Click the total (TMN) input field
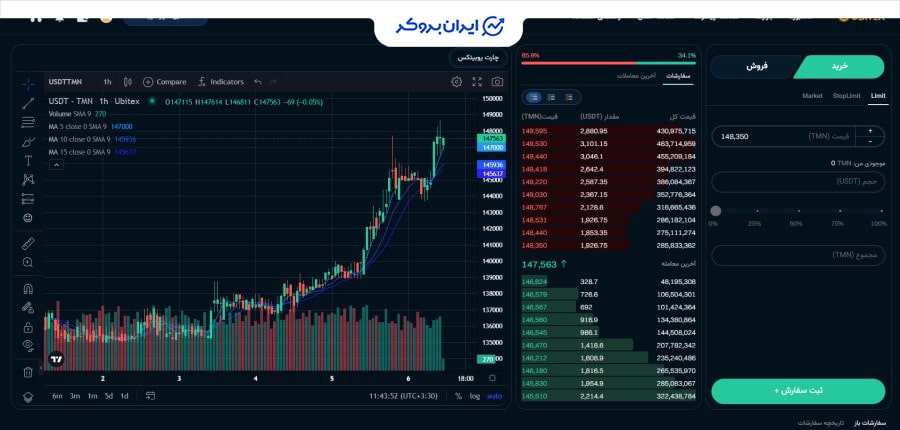 tap(798, 255)
